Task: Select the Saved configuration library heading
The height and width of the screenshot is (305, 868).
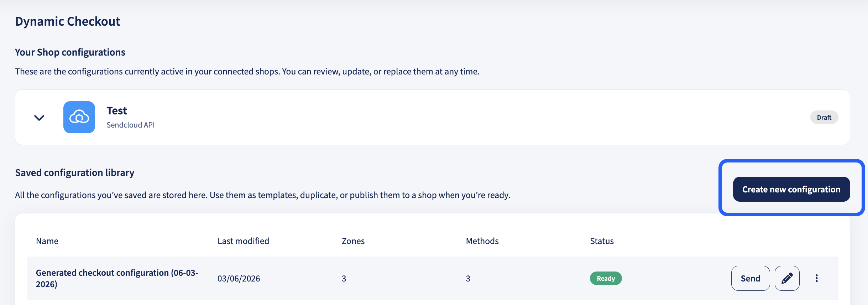Action: tap(75, 173)
